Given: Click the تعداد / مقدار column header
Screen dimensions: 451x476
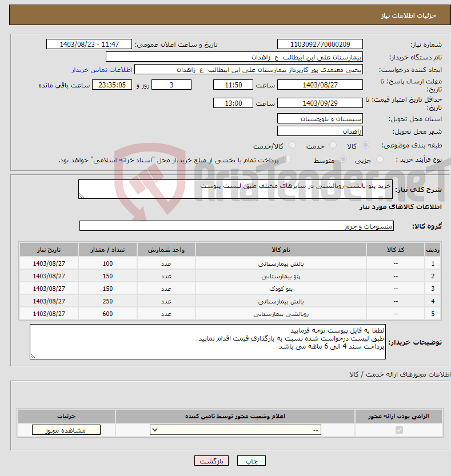Looking at the screenshot, I should tap(107, 250).
